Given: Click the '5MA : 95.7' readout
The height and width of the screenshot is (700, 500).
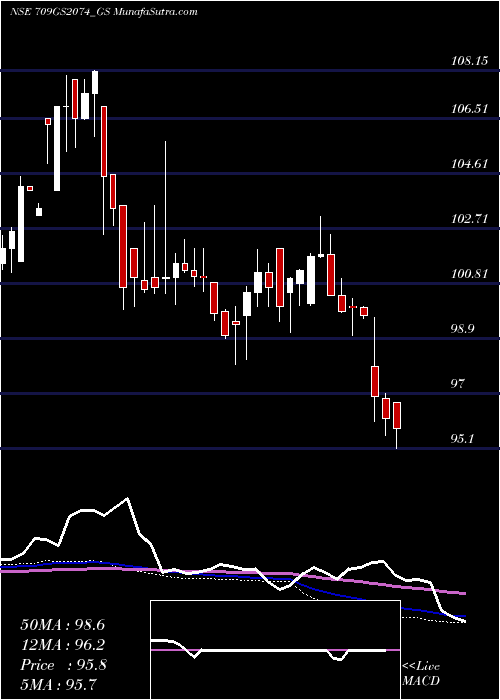Looking at the screenshot, I should tap(58, 685).
